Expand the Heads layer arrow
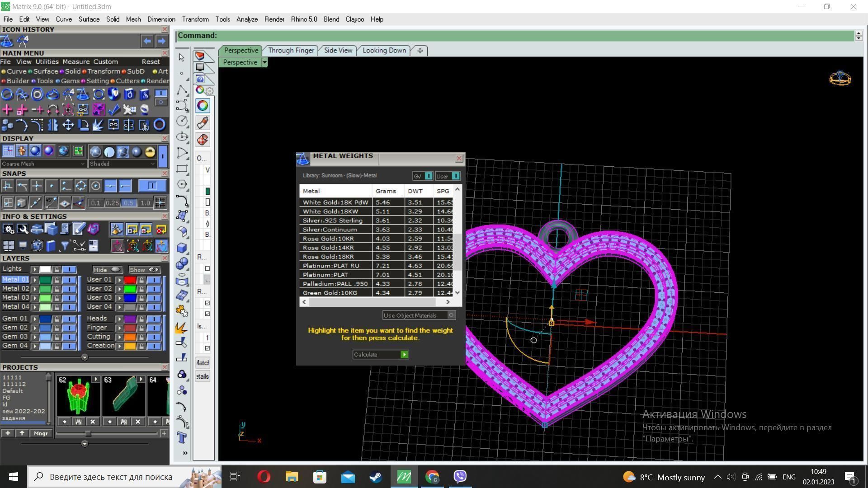Screen dimensions: 868x488 [x=119, y=319]
